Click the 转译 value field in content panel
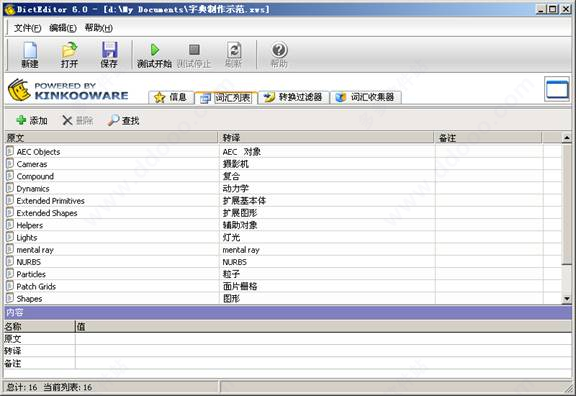576x396 pixels. point(323,351)
